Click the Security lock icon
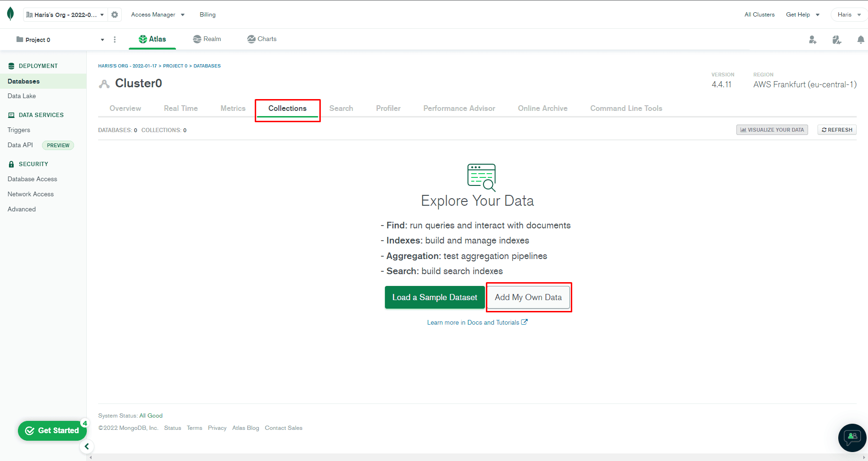Screen dimensions: 868x461 (x=11, y=164)
